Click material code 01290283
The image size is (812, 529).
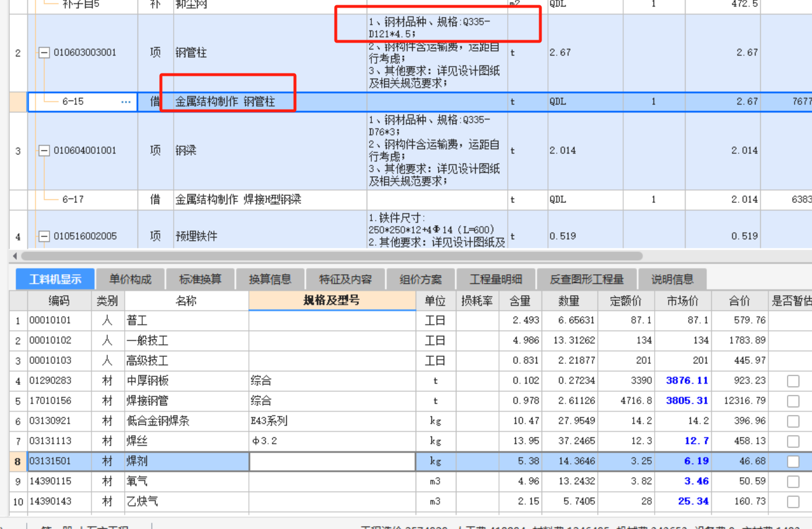point(50,381)
